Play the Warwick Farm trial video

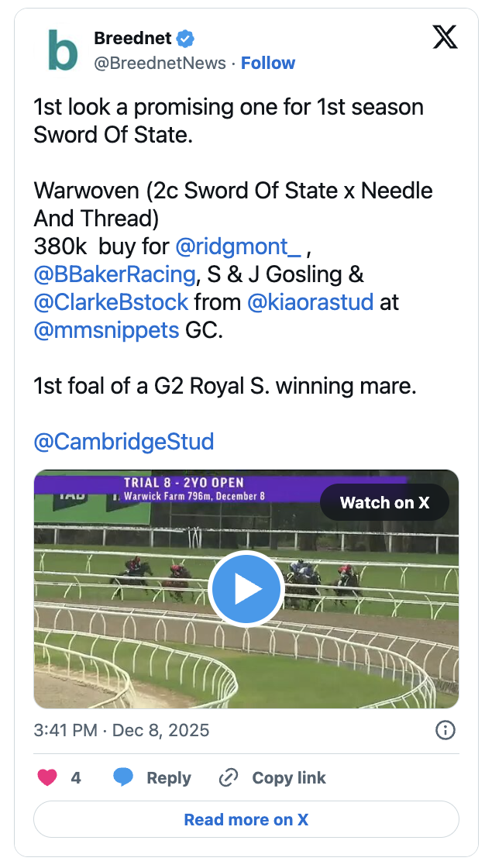tap(246, 589)
